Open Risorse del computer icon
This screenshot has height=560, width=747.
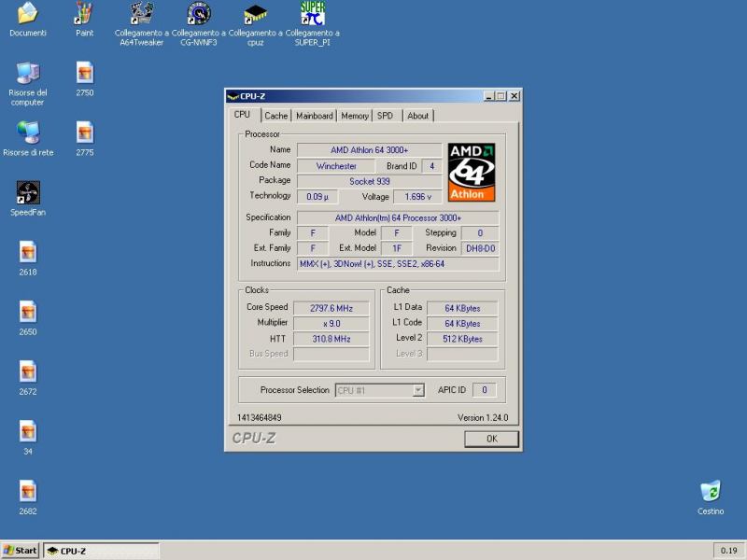(x=28, y=74)
